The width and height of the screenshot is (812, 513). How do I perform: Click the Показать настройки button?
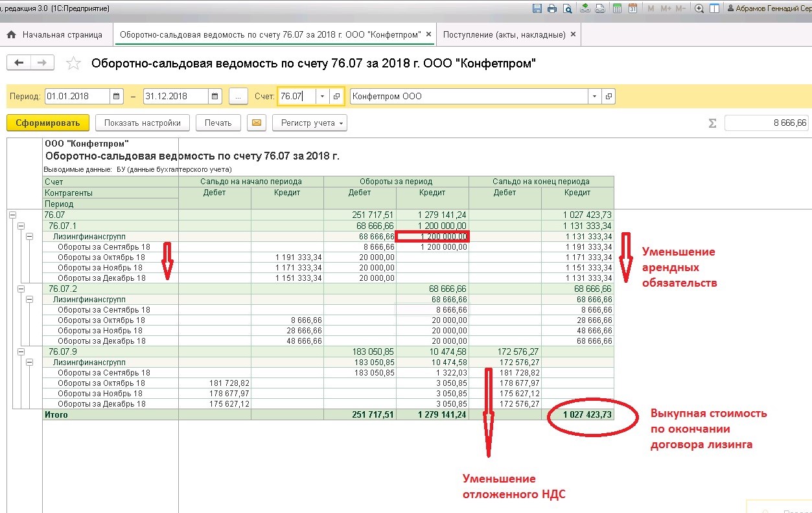pos(143,123)
